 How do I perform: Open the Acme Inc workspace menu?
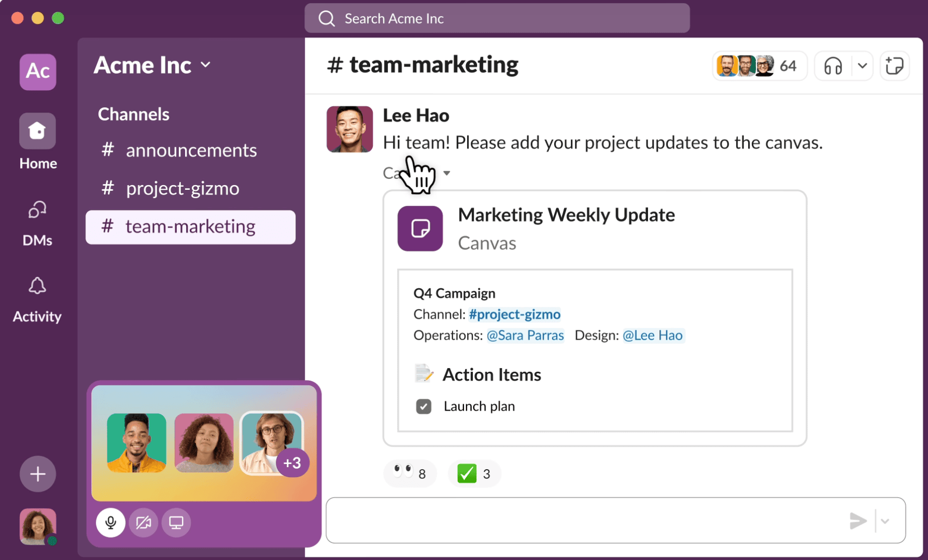tap(152, 65)
